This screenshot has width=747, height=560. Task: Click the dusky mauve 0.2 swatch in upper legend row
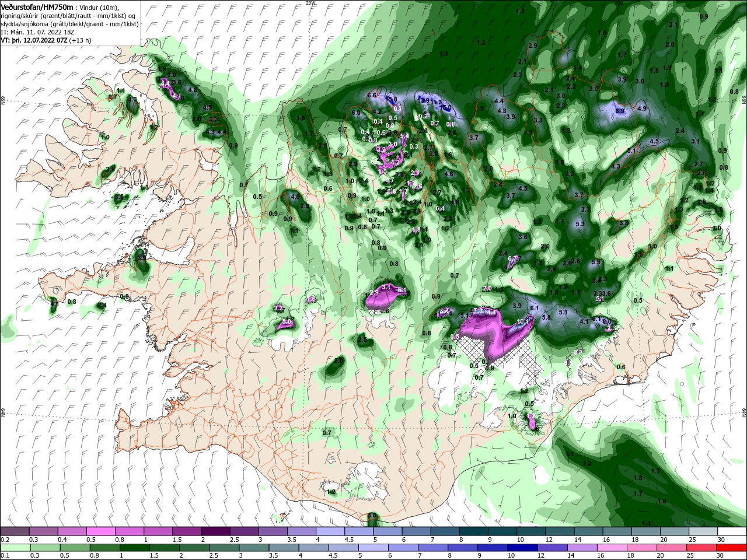pyautogui.click(x=15, y=531)
